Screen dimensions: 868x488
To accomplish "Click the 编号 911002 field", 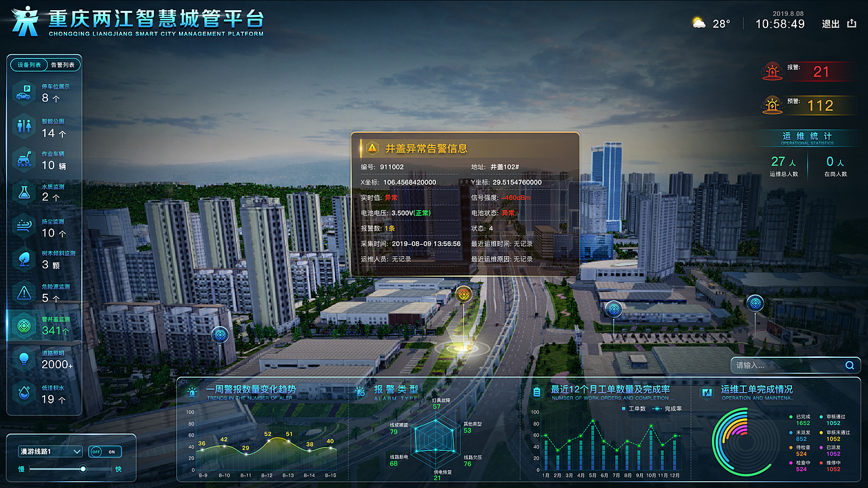I will 382,167.
